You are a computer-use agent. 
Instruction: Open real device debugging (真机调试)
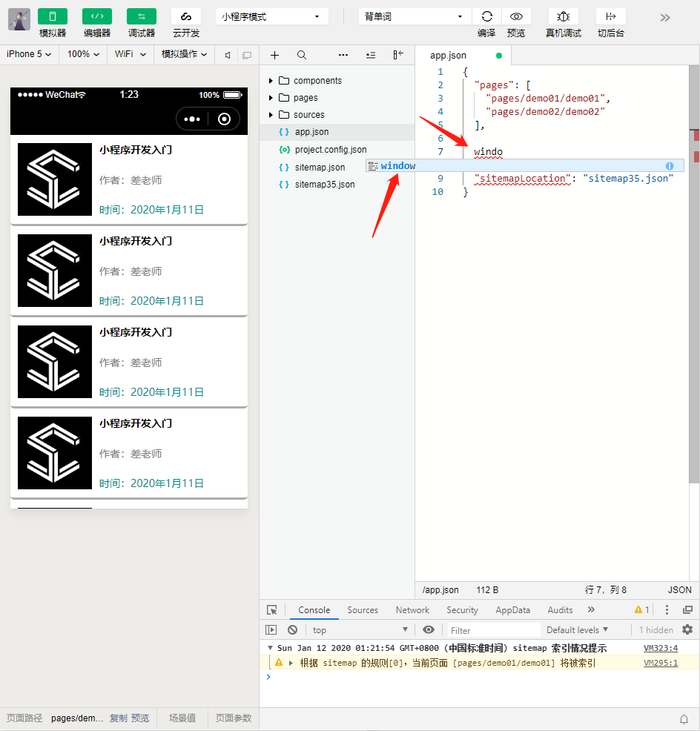coord(563,16)
